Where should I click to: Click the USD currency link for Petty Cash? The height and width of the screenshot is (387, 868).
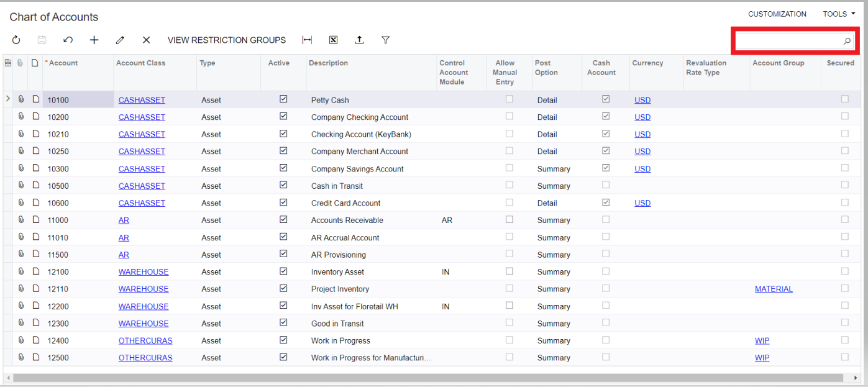click(642, 99)
